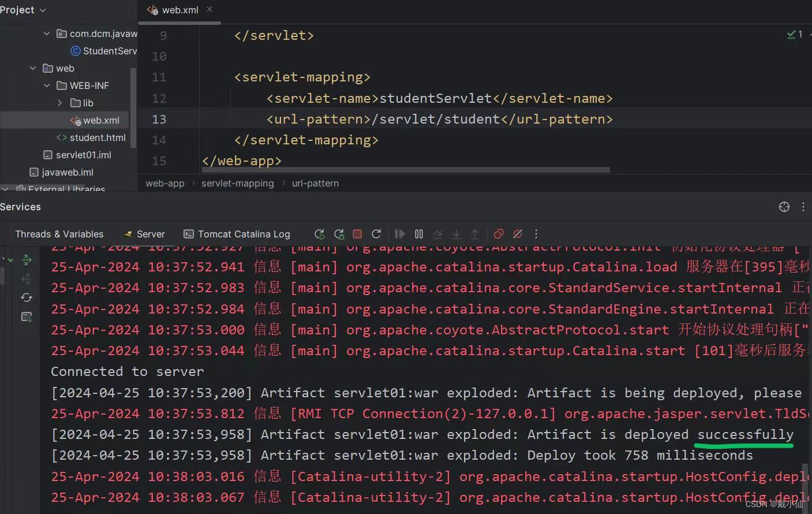Restart the server in debug mode

pos(339,234)
